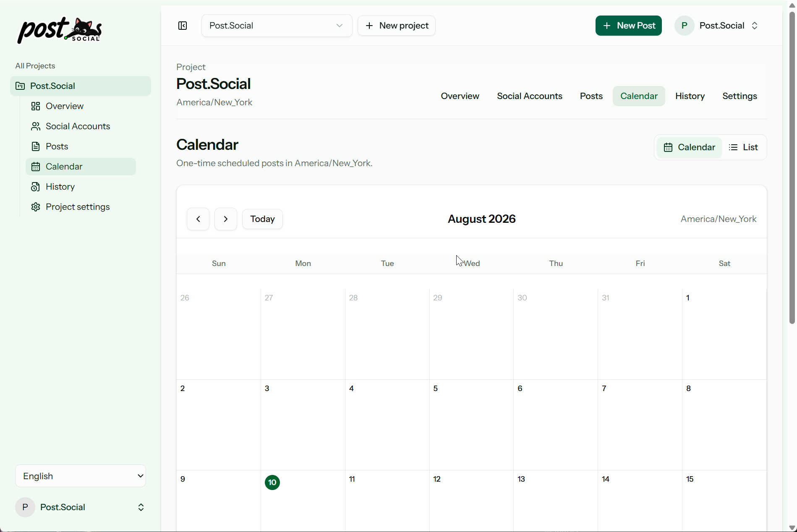Screen dimensions: 797x532
Task: Go to next month
Action: [226, 219]
